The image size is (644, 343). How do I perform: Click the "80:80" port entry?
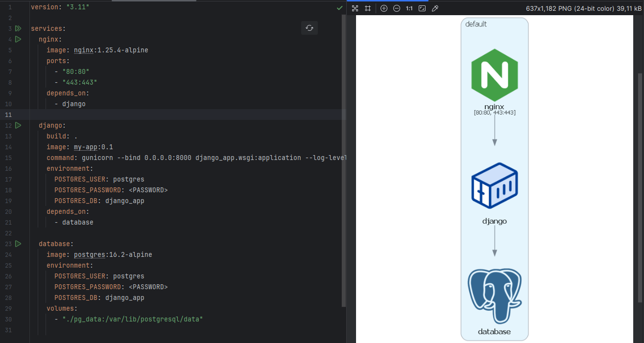pyautogui.click(x=76, y=71)
